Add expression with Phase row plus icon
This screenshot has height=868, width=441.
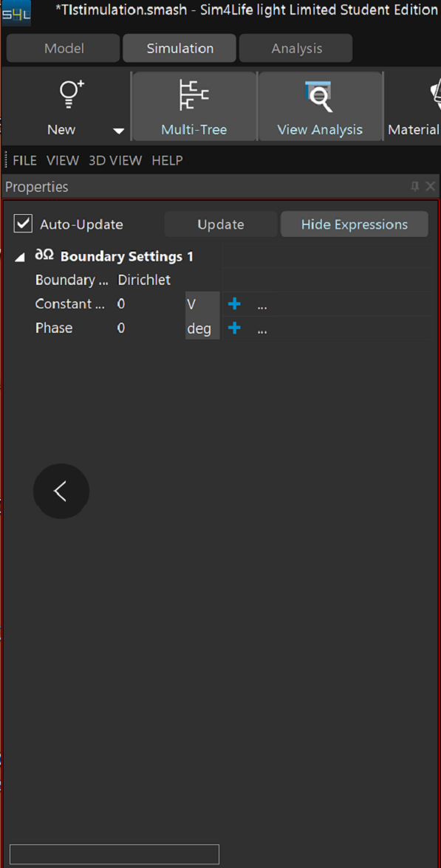point(234,328)
